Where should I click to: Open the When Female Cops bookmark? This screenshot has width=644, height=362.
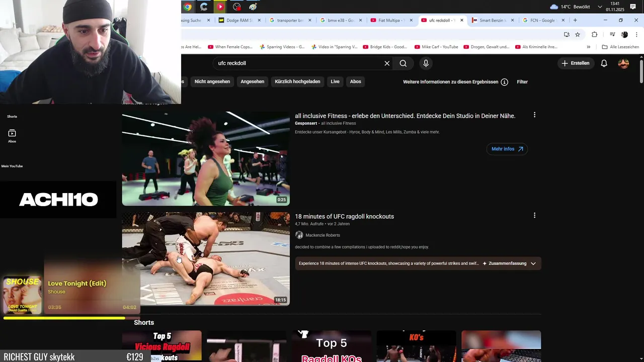pos(230,47)
